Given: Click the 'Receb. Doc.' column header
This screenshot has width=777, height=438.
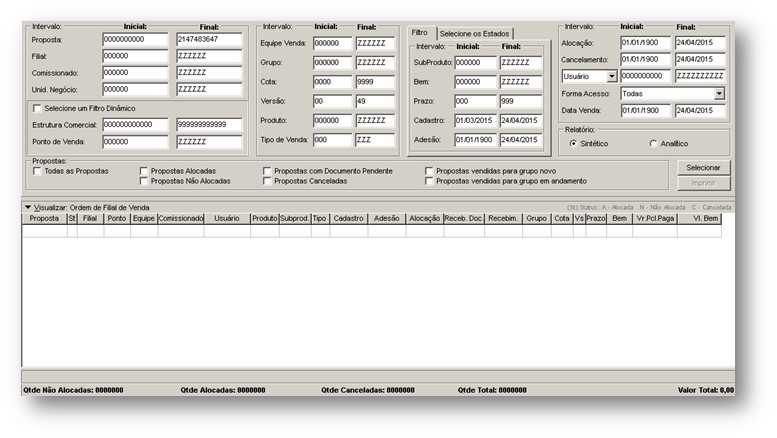Looking at the screenshot, I should pos(464,219).
